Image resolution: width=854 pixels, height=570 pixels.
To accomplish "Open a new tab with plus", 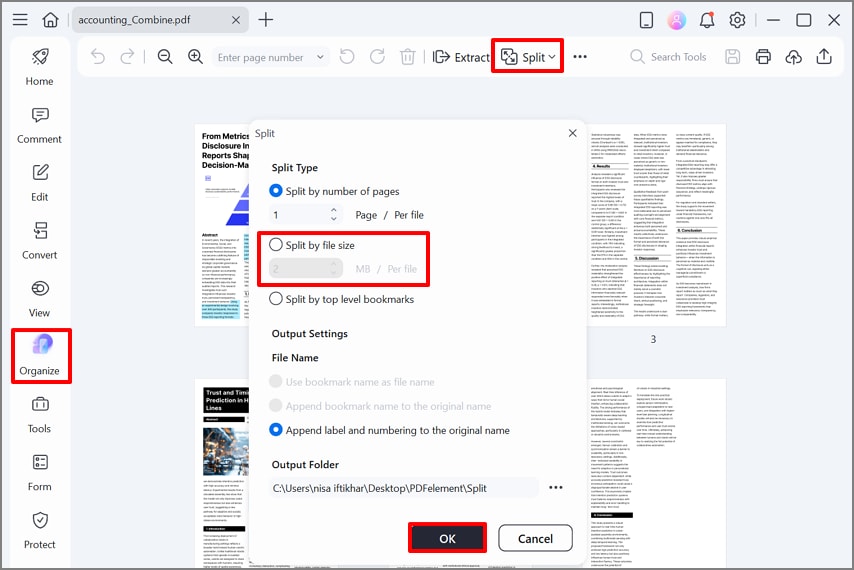I will click(266, 20).
